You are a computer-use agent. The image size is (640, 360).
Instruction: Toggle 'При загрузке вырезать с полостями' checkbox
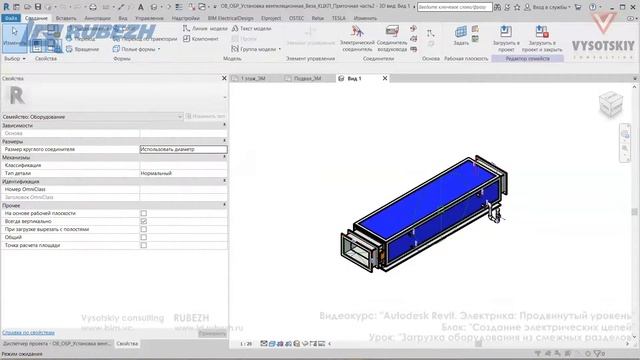[144, 229]
